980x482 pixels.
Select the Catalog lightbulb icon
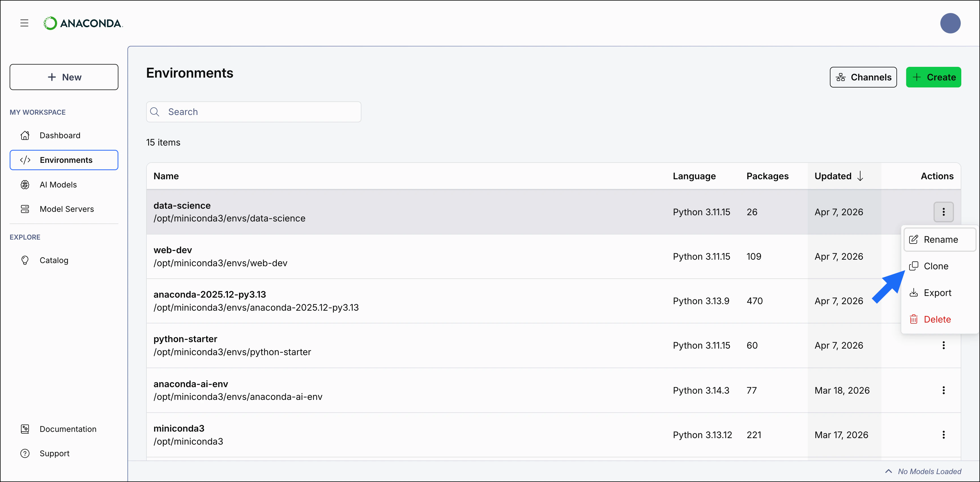pos(25,260)
